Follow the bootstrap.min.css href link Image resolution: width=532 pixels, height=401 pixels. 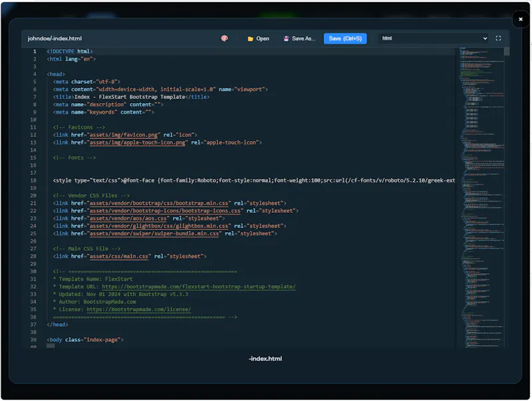coord(159,203)
